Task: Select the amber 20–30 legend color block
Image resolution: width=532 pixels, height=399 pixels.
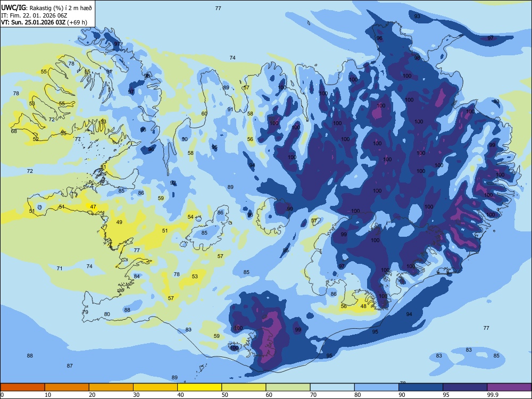Action: coord(111,387)
